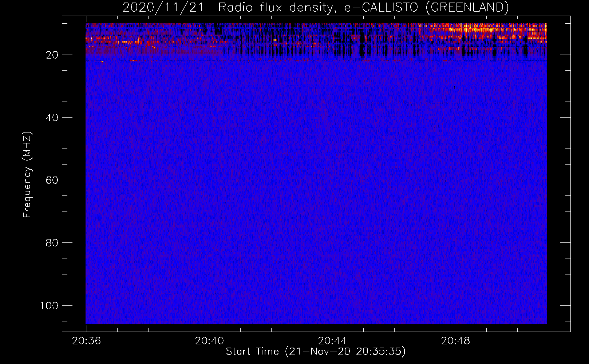Click the 40 MHz frequency tick label

point(52,118)
